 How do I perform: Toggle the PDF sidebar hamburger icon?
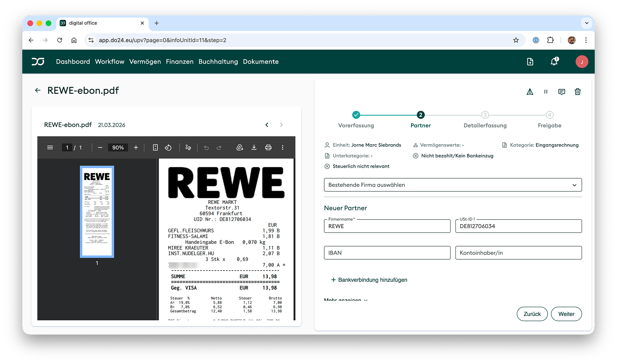click(50, 147)
